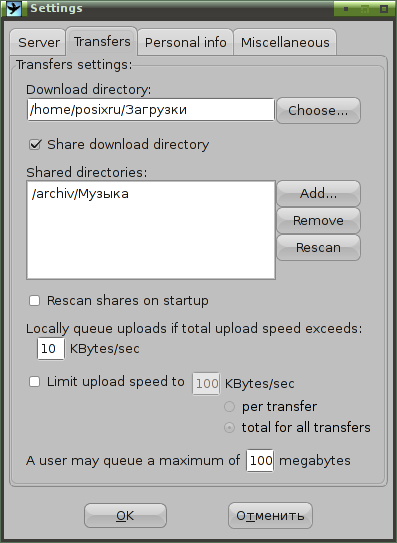The height and width of the screenshot is (543, 397).
Task: Click the upload queue speed field showing 10
Action: (51, 349)
